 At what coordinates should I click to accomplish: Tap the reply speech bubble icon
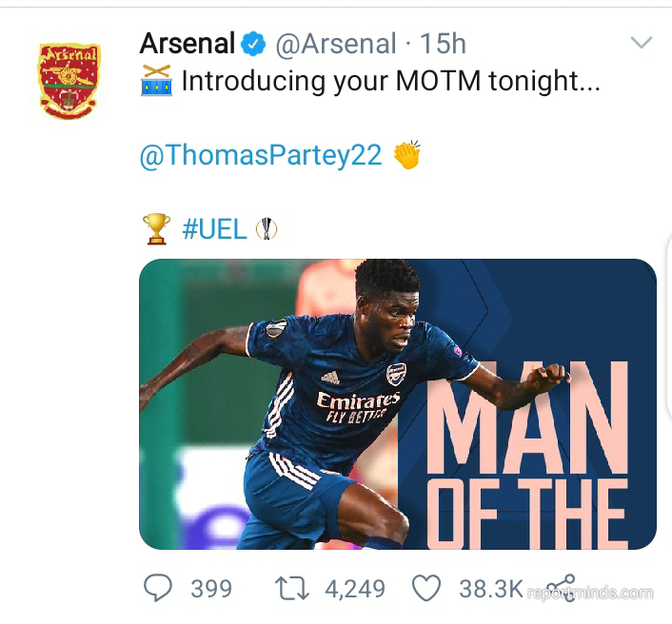(x=158, y=588)
